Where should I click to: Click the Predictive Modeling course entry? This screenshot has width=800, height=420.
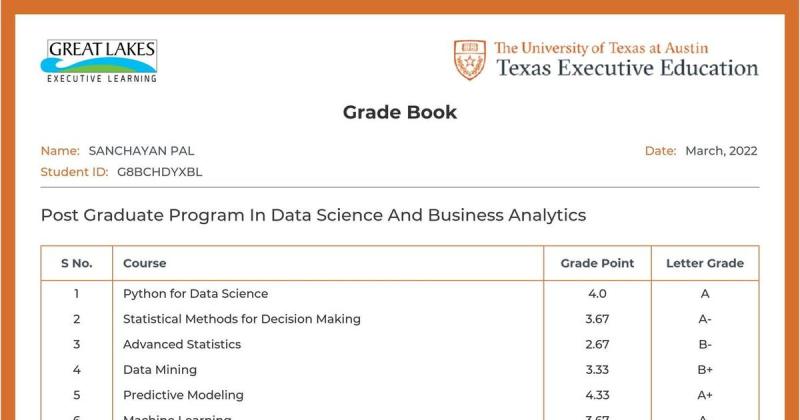point(183,395)
